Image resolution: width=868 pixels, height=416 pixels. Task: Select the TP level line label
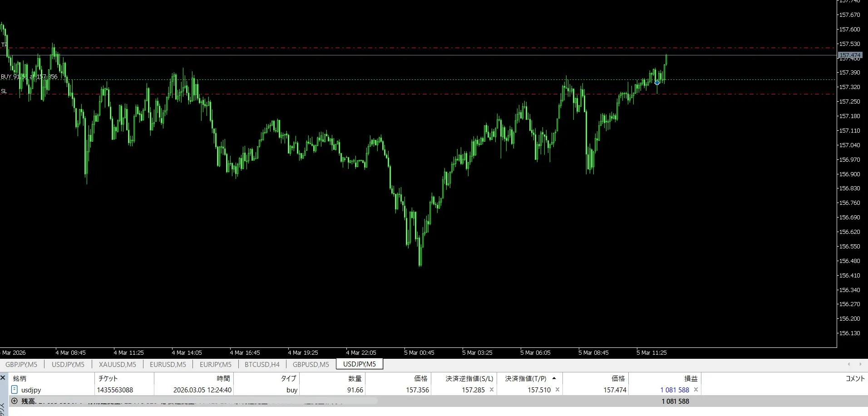pos(4,45)
